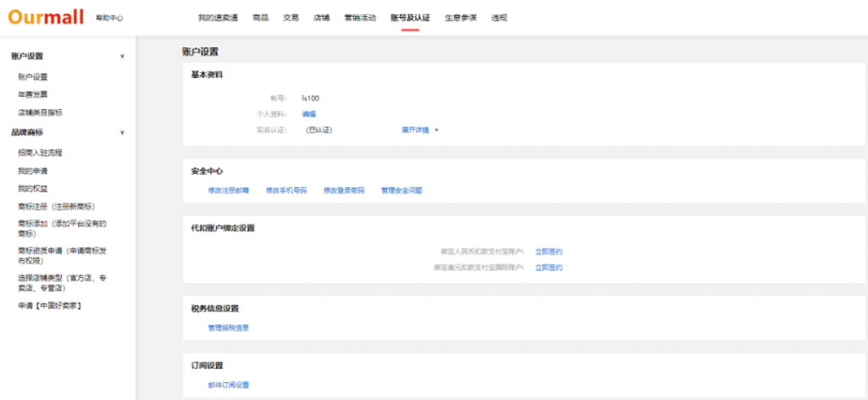Viewport: 868px width, 400px height.
Task: Open the 生意参谋 navigation tab
Action: [461, 18]
